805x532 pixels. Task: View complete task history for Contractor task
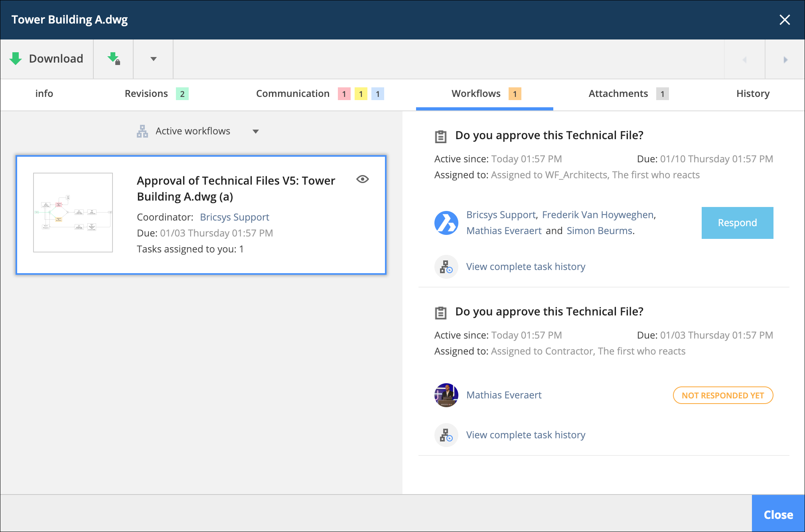(526, 435)
